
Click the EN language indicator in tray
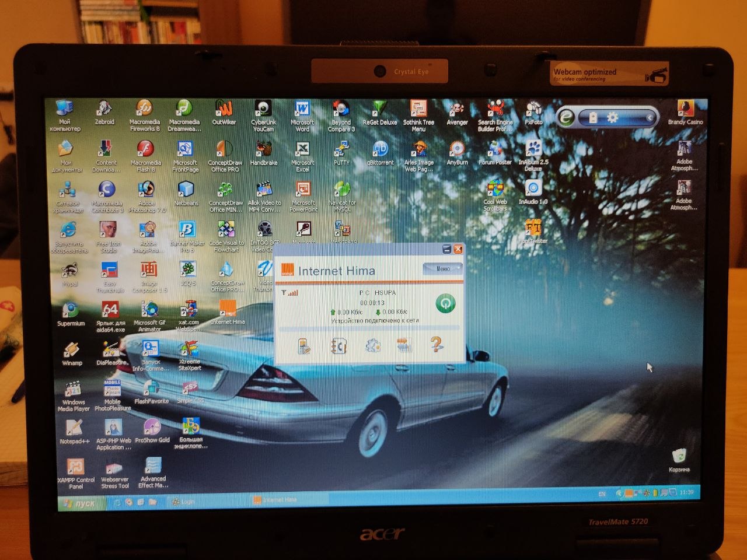tap(602, 494)
